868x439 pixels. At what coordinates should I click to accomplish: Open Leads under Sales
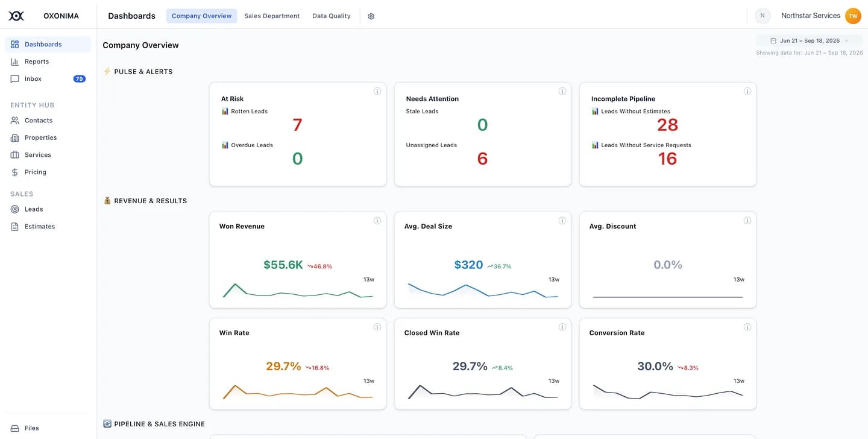[x=48, y=209]
